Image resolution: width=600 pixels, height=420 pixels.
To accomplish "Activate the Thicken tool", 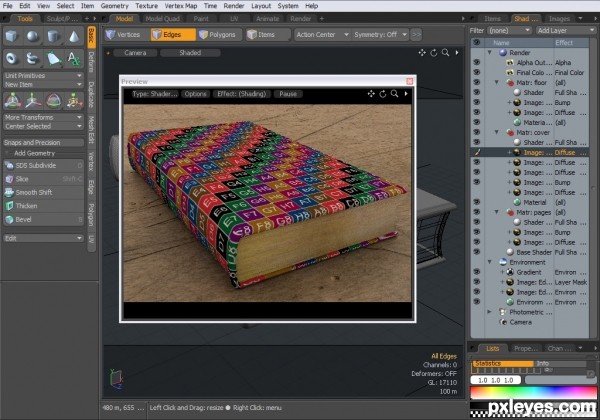I will 43,206.
